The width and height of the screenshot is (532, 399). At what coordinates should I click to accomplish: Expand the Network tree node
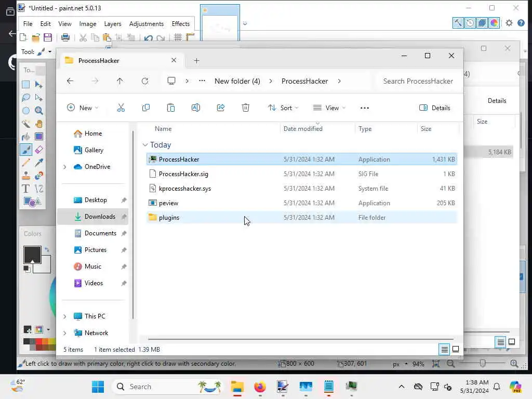pos(65,333)
